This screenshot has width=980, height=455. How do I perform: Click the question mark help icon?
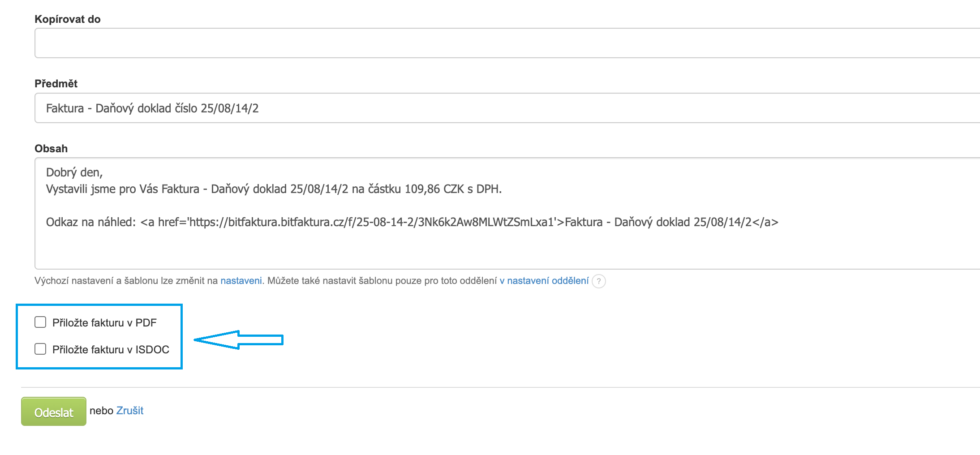point(598,281)
